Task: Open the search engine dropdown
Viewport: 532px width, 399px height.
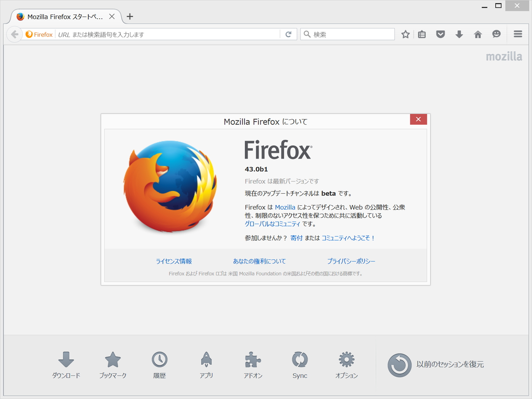Action: coord(307,34)
